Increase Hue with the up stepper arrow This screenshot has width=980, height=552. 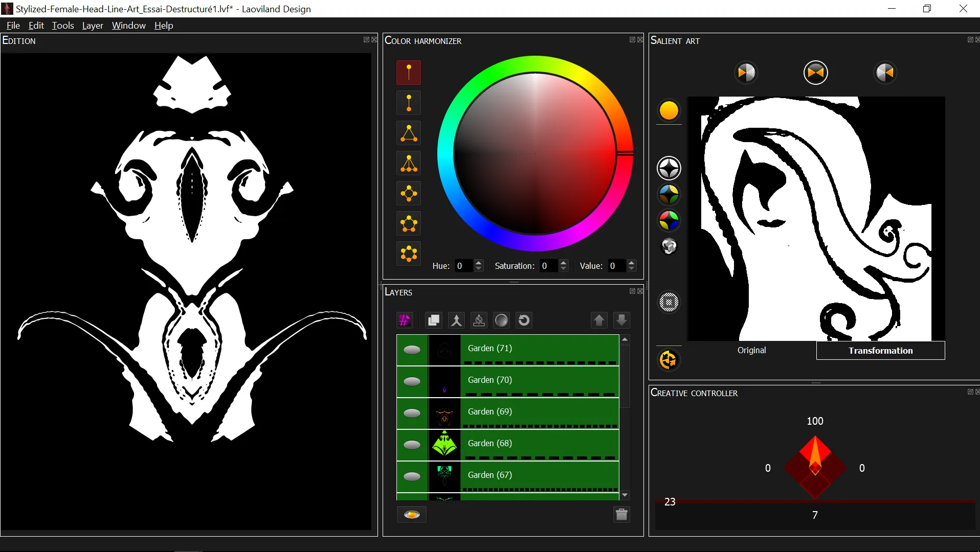pos(479,263)
